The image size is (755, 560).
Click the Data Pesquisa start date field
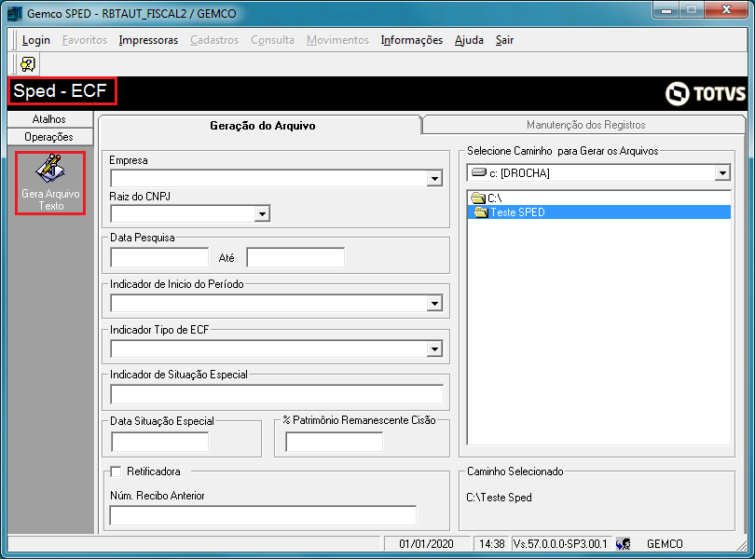[x=160, y=257]
